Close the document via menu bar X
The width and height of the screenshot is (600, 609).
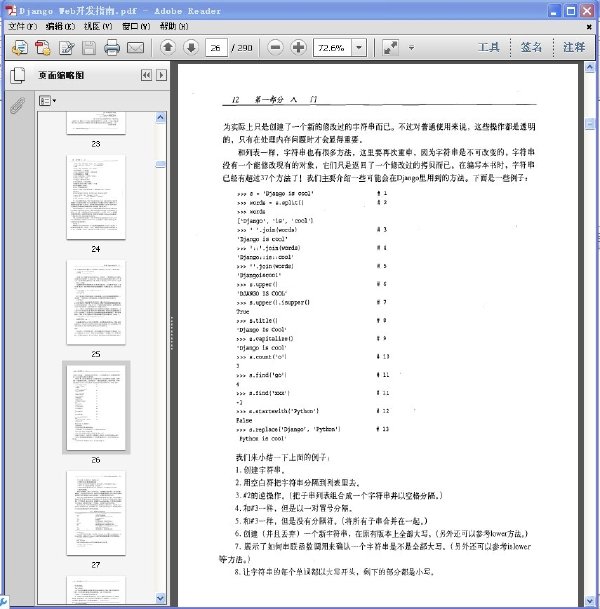tap(589, 27)
